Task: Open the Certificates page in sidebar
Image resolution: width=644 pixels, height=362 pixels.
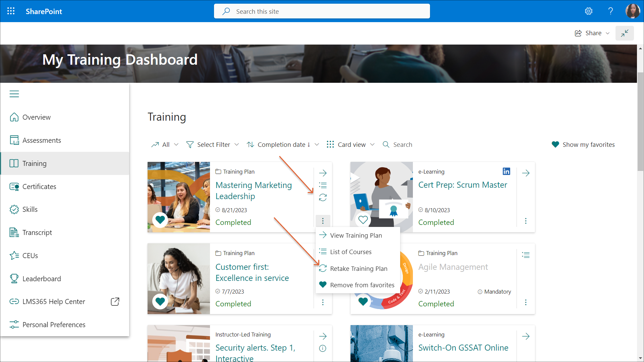Action: pyautogui.click(x=39, y=186)
